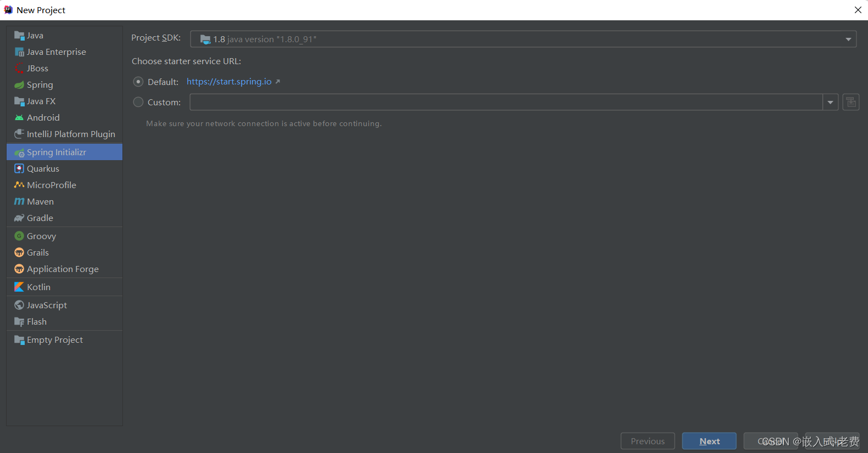Click the Spring leaf icon
The width and height of the screenshot is (868, 453).
[x=19, y=85]
